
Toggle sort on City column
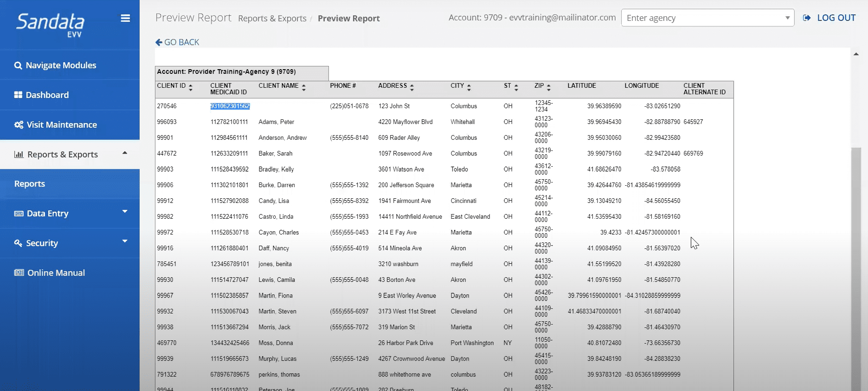click(x=469, y=87)
